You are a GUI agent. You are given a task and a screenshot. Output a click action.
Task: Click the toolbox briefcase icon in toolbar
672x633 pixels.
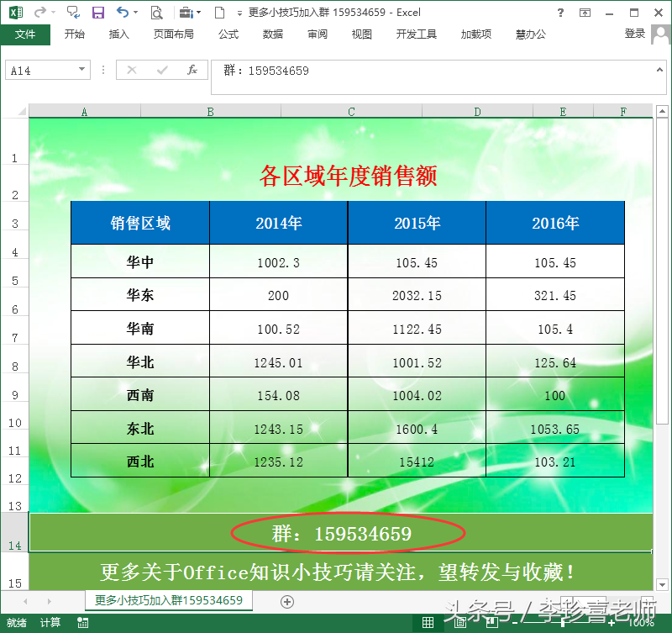click(186, 13)
